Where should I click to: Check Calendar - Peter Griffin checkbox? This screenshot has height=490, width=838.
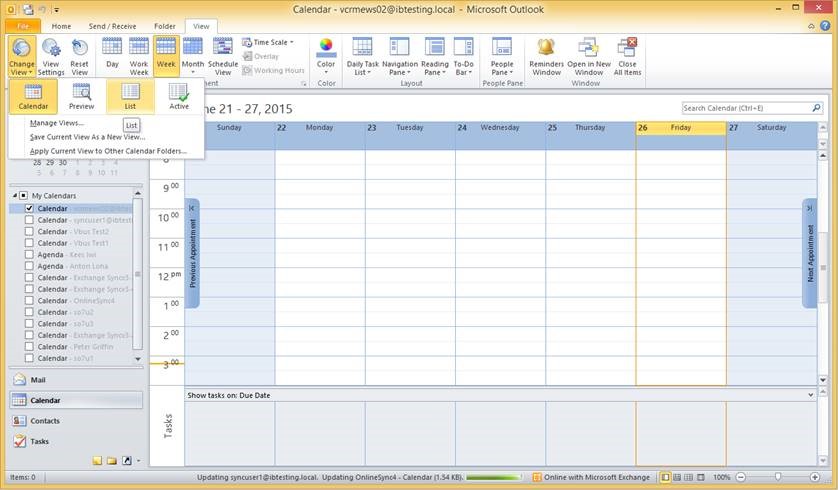tap(29, 347)
